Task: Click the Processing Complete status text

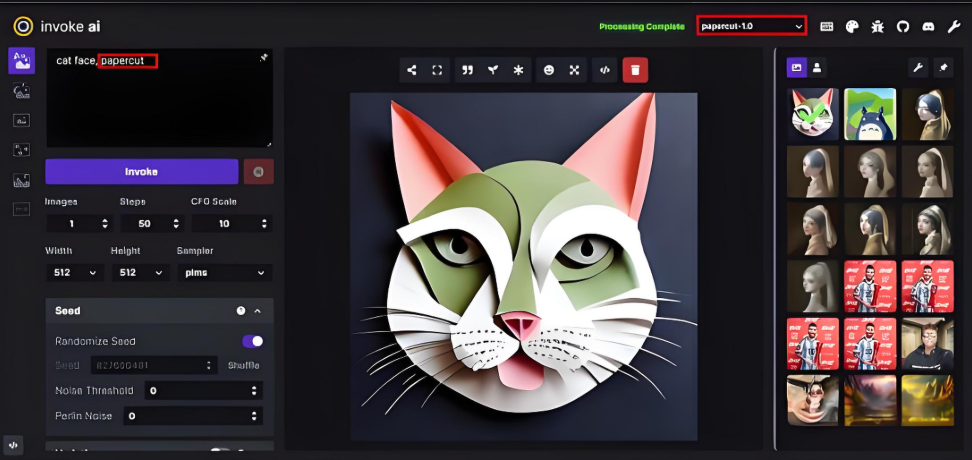Action: click(x=642, y=27)
